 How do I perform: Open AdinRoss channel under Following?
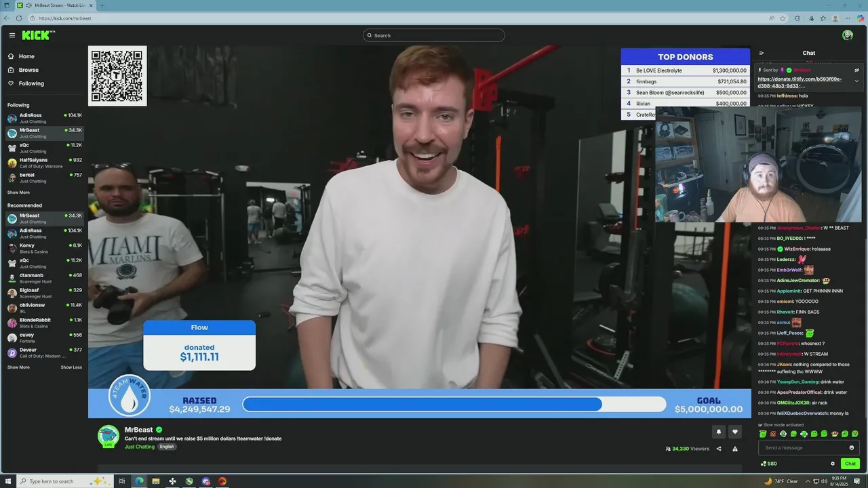(45, 118)
